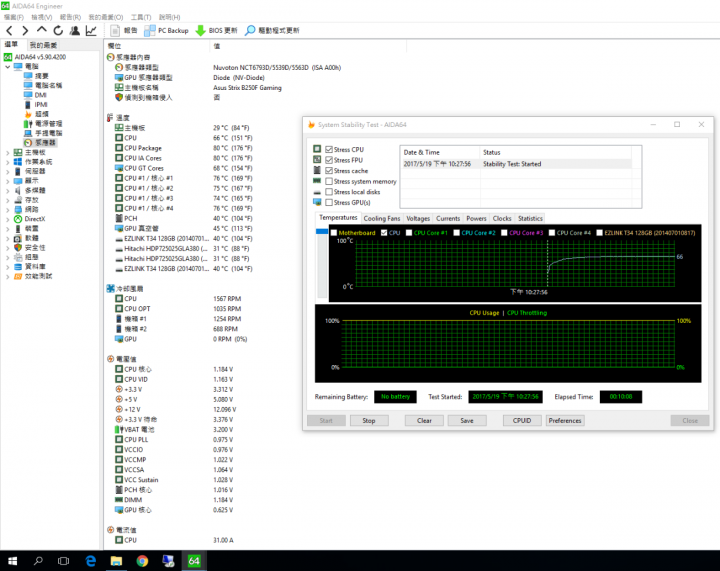This screenshot has height=571, width=720.
Task: Click the AIDA64 taskbar icon
Action: point(194,561)
